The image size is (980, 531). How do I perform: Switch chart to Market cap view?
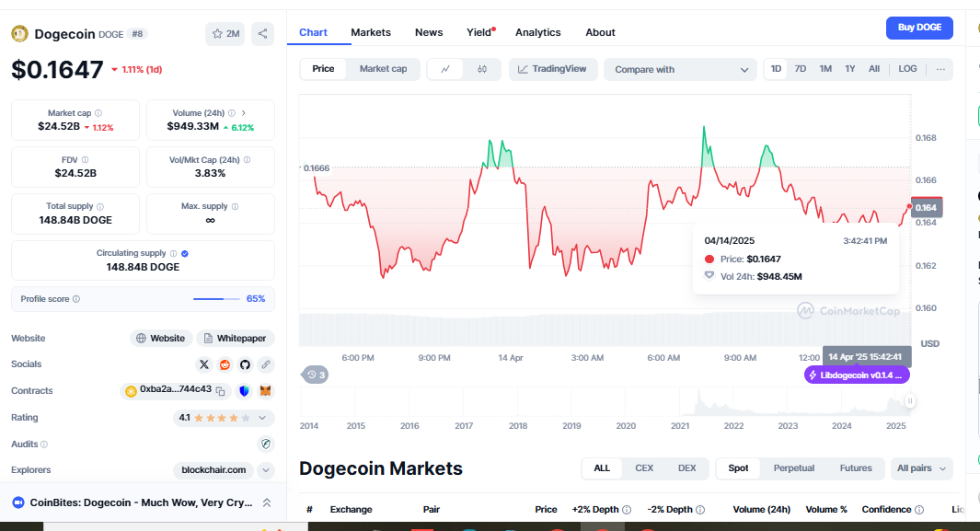click(x=383, y=69)
